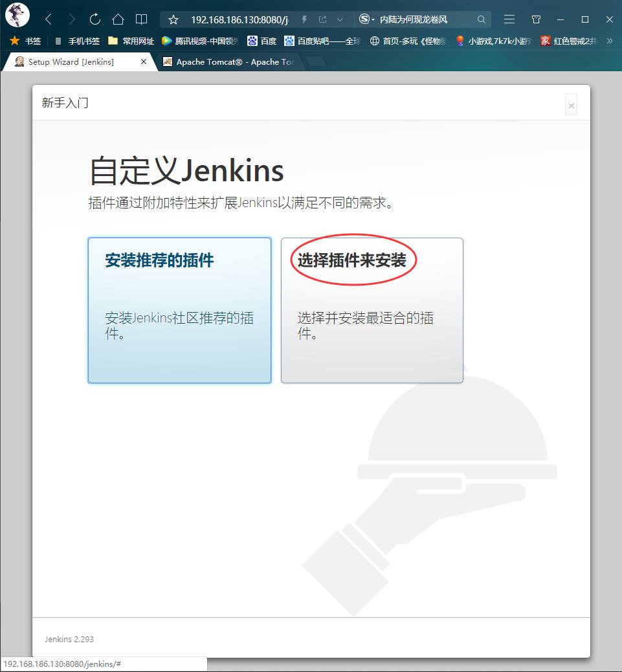Go back with the browser back arrow
622x672 pixels.
49,19
